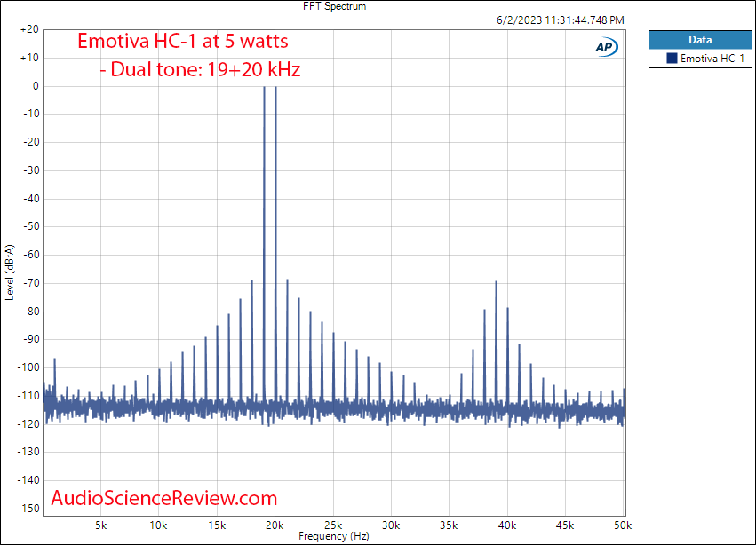This screenshot has width=756, height=545.
Task: Click the 50k frequency axis tick label
Action: point(623,525)
